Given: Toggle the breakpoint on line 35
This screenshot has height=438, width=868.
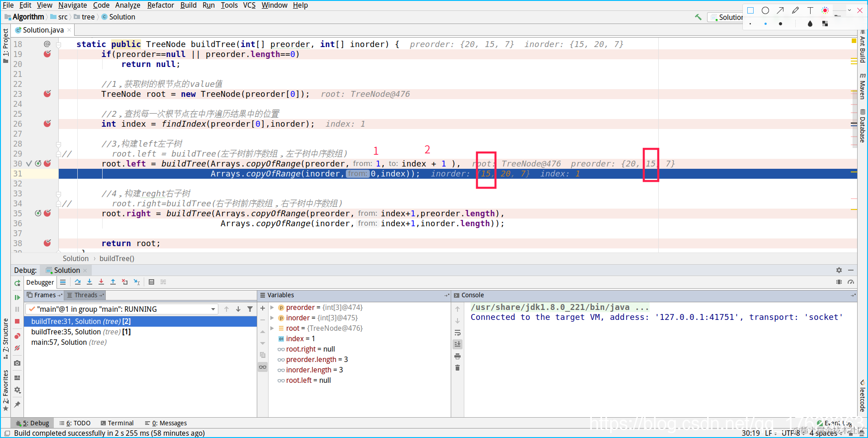Looking at the screenshot, I should 47,213.
